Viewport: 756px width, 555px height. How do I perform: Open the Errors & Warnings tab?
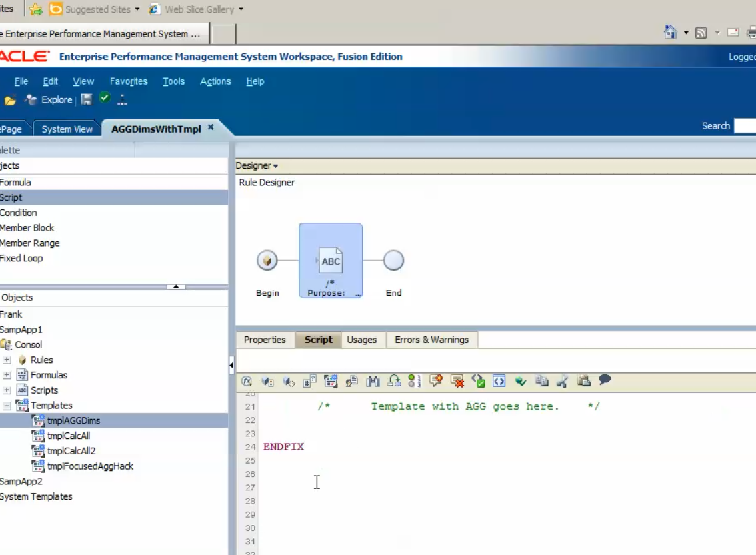coord(431,340)
